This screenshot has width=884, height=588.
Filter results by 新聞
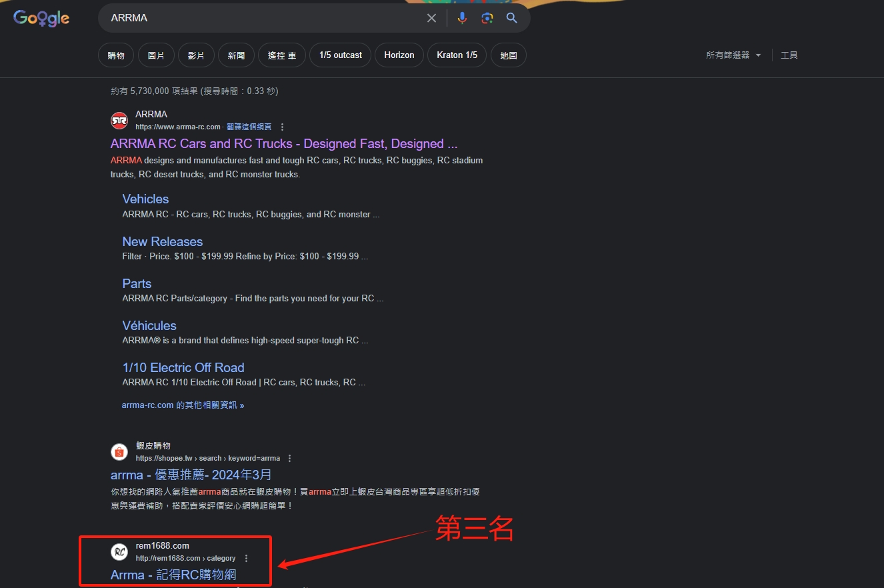coord(236,55)
